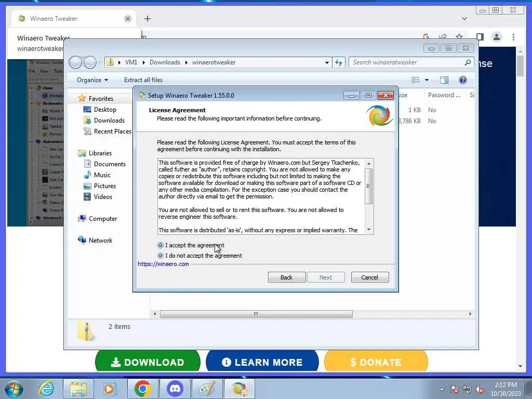
Task: Expand arrow after VM1 in breadcrumb
Action: 143,62
